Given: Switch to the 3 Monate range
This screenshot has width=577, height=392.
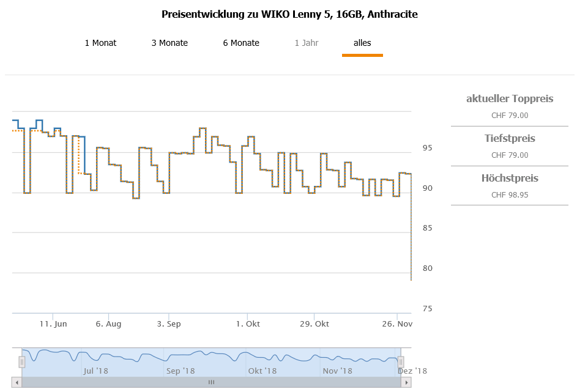Looking at the screenshot, I should pyautogui.click(x=169, y=43).
